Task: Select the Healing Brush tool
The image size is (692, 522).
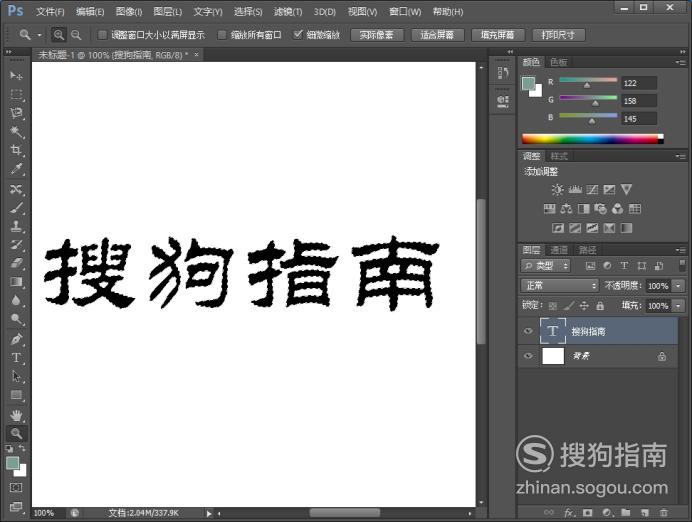Action: coord(16,189)
